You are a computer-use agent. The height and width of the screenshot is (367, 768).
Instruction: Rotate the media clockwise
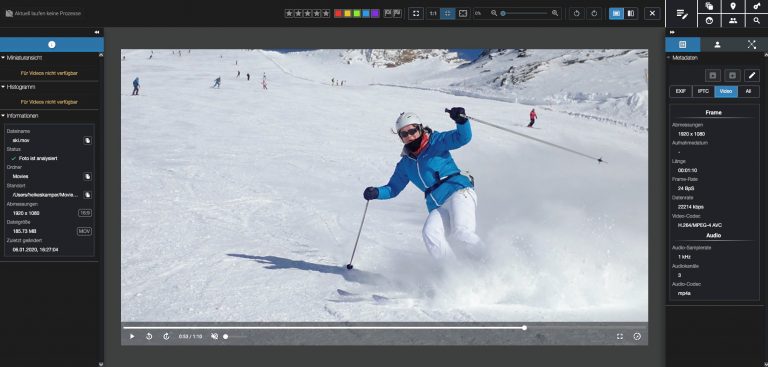(594, 14)
